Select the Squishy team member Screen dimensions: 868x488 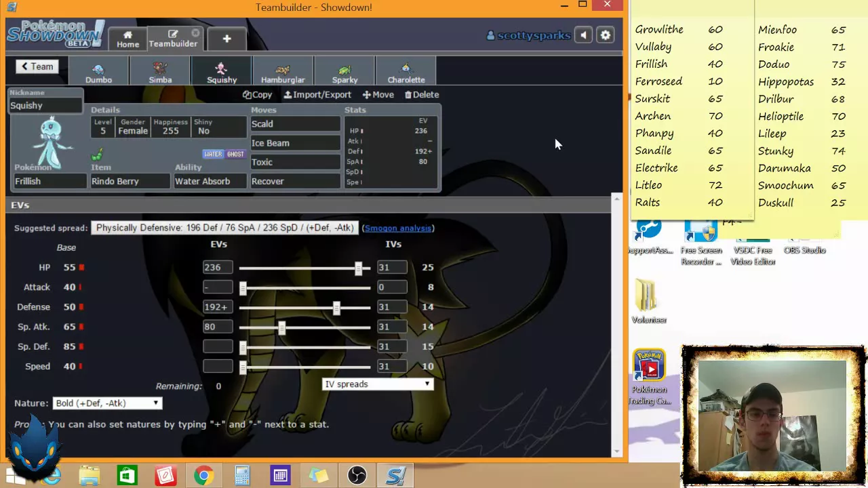pos(222,73)
